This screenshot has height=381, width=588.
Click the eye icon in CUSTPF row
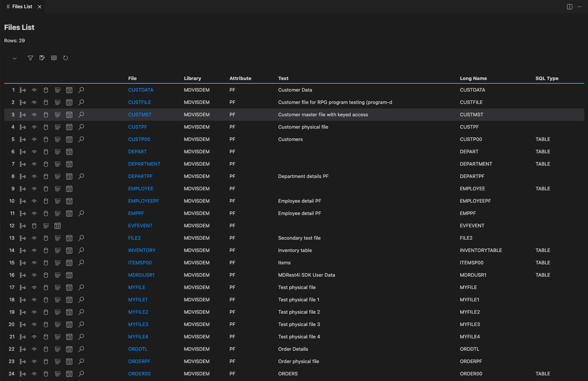34,127
